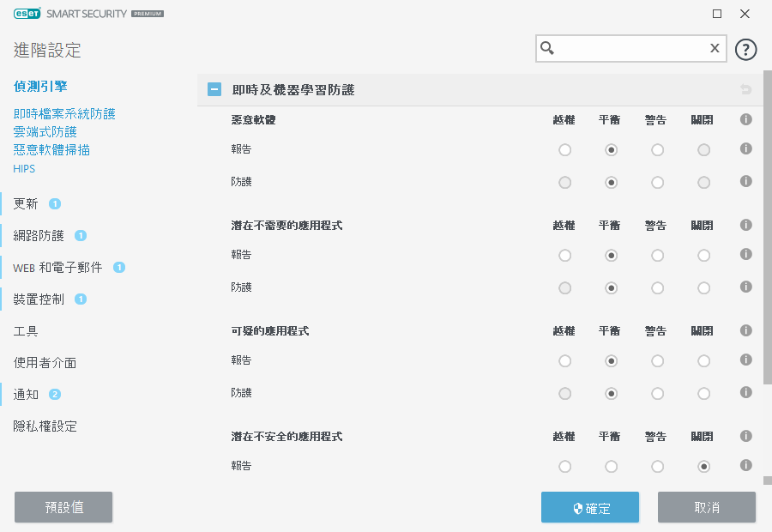The width and height of the screenshot is (772, 532).
Task: Clear the search box with X
Action: [x=714, y=49]
